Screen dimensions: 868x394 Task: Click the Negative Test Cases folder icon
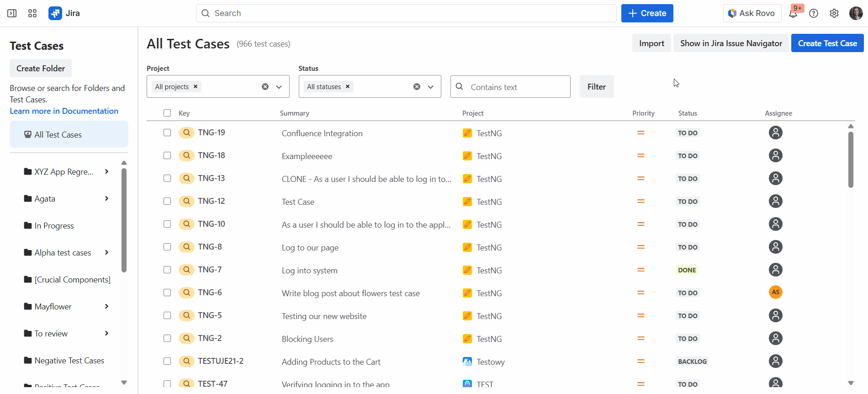tap(28, 360)
